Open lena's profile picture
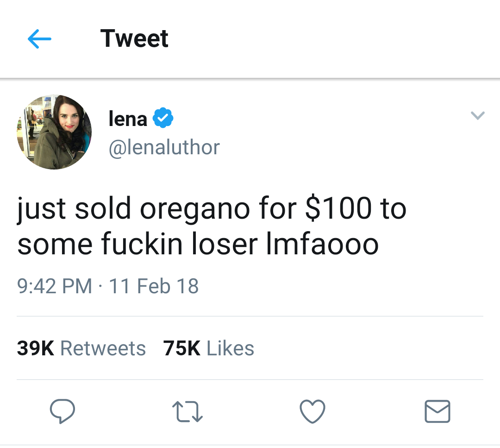The height and width of the screenshot is (448, 500). [54, 132]
